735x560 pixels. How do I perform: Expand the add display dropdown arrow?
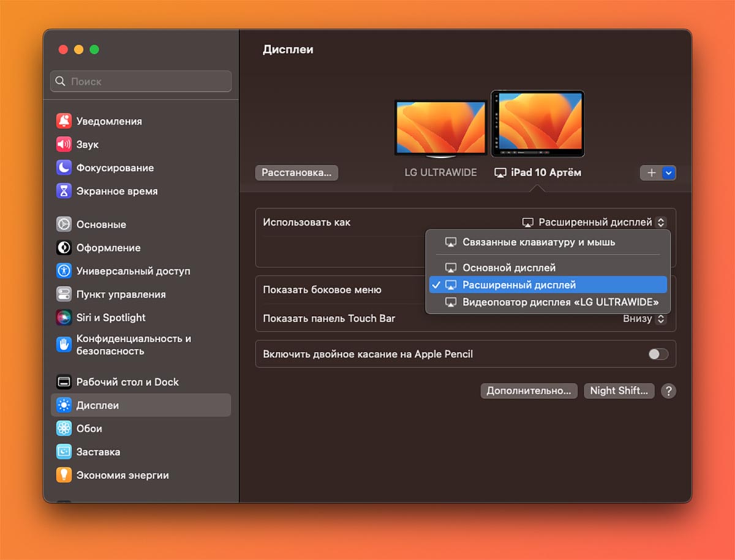coord(668,173)
